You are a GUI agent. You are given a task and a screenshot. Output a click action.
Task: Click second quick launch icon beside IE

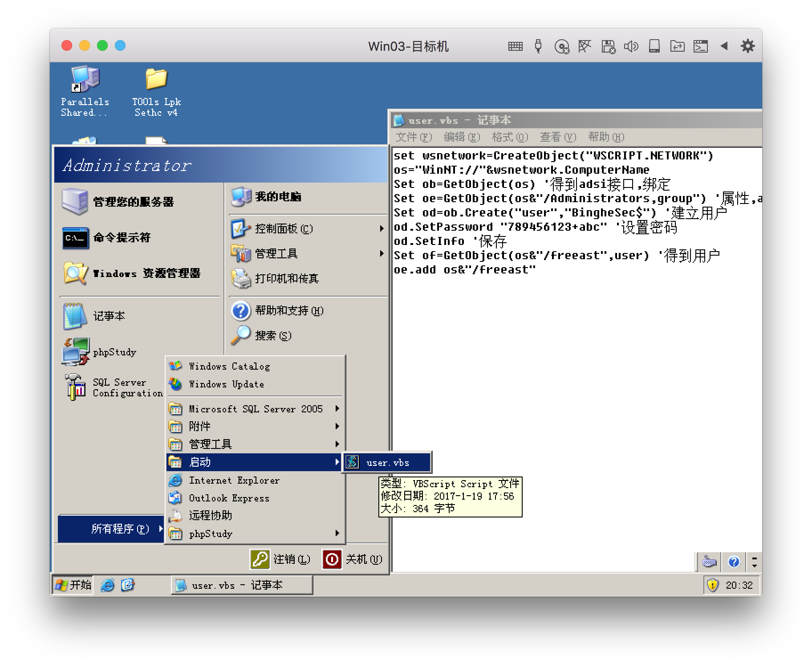(x=128, y=585)
